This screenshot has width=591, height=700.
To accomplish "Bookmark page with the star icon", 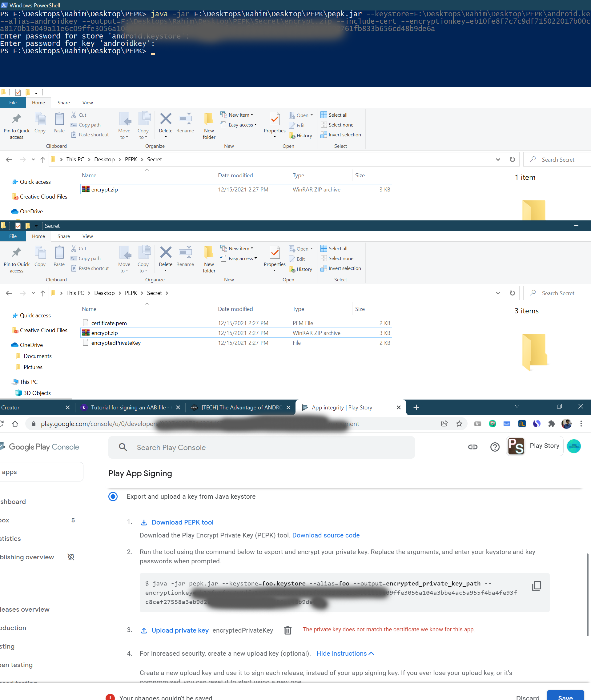I will pos(459,424).
